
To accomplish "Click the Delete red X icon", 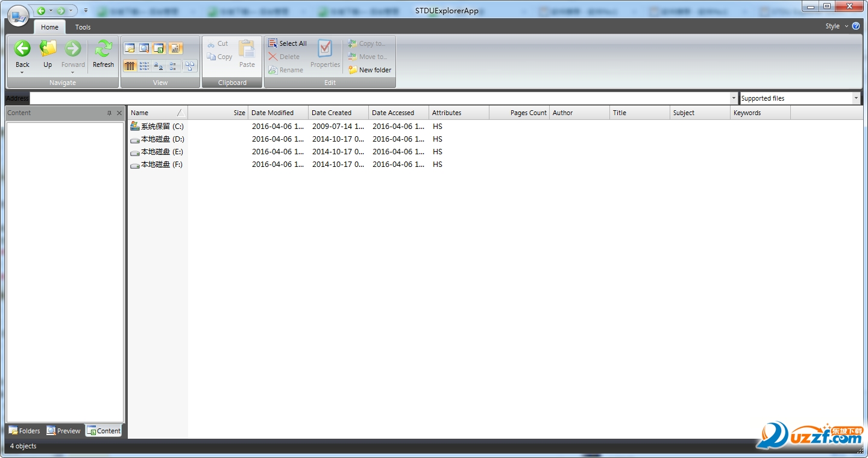I will click(272, 57).
